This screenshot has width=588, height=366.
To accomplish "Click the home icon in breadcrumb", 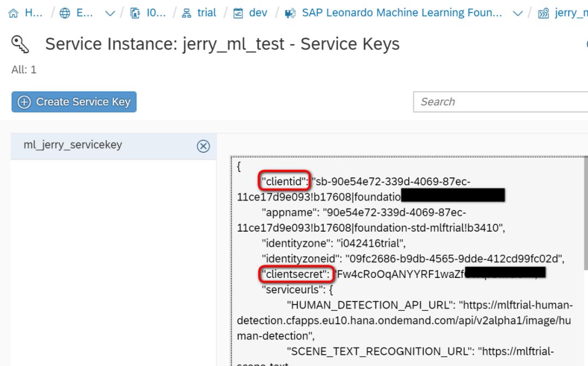I will pyautogui.click(x=13, y=14).
